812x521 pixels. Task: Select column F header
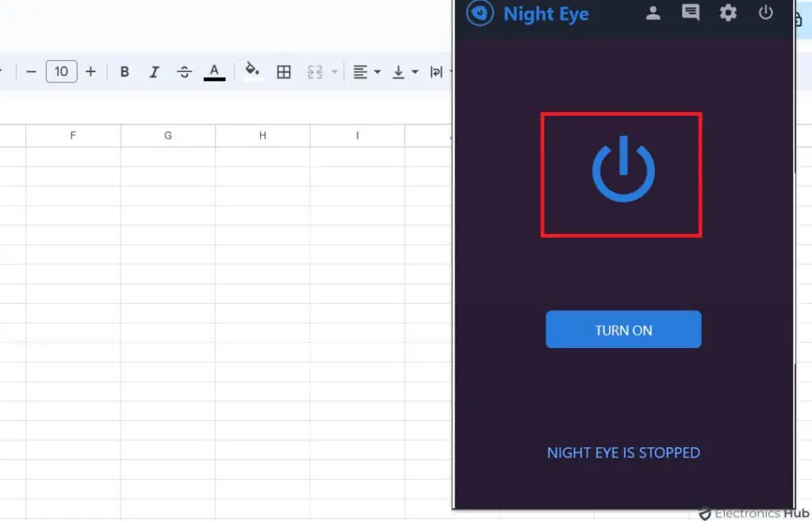pos(73,136)
